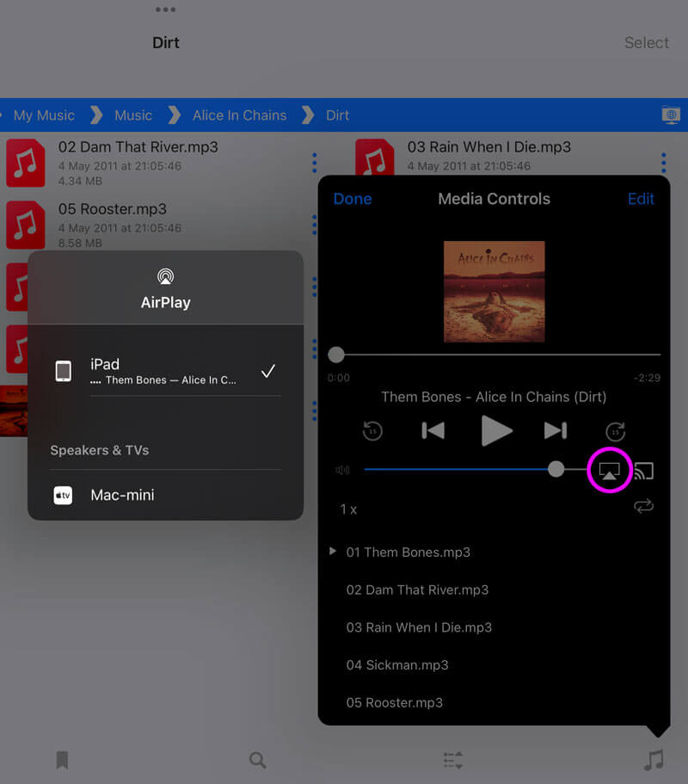This screenshot has width=688, height=784.
Task: Select iPad as AirPlay output
Action: pos(165,372)
